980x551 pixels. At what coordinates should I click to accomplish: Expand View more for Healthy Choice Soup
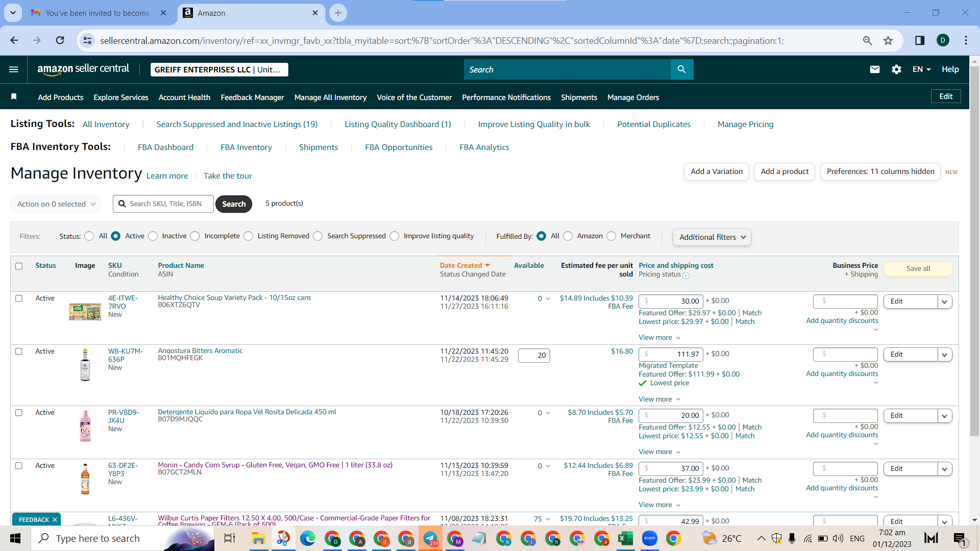[659, 338]
